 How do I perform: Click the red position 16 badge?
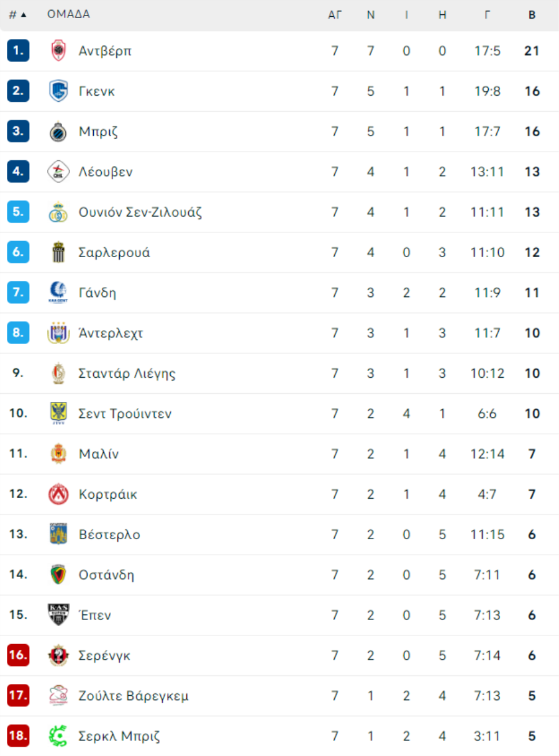point(18,656)
